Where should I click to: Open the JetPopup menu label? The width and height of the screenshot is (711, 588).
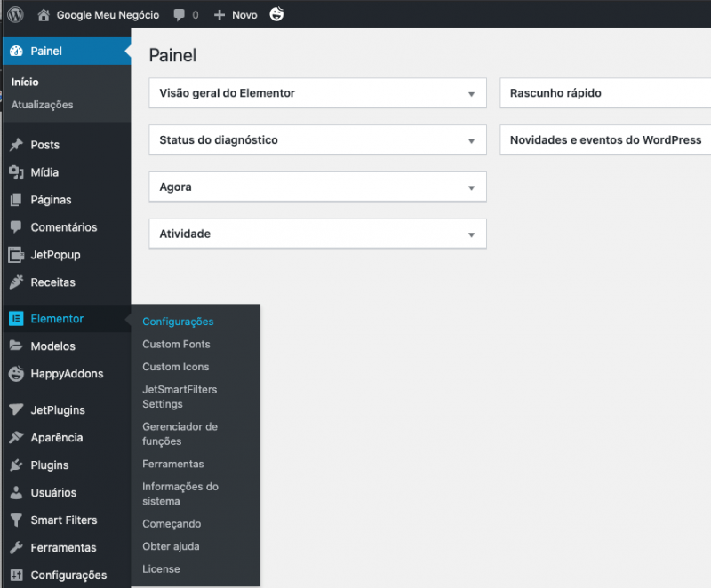point(55,255)
